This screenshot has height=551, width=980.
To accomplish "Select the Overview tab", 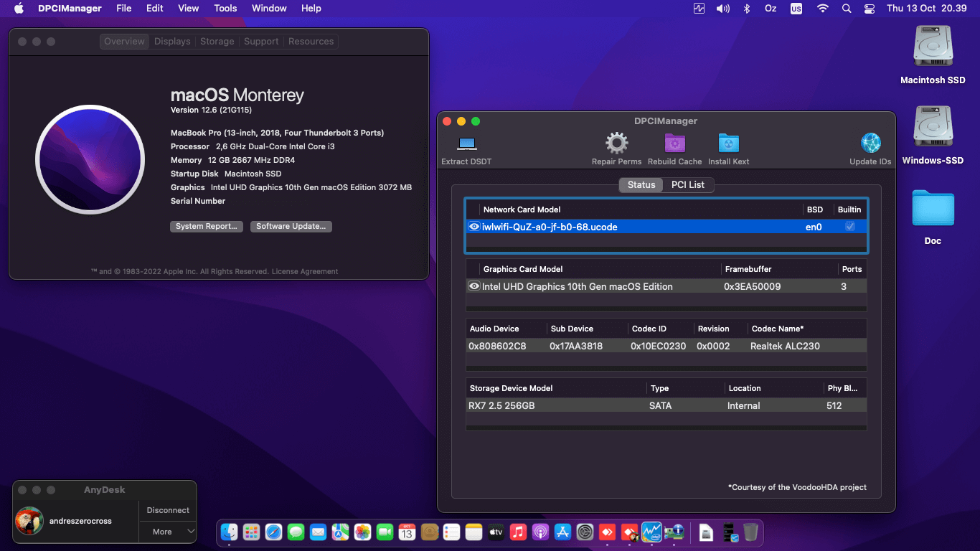I will click(x=124, y=42).
